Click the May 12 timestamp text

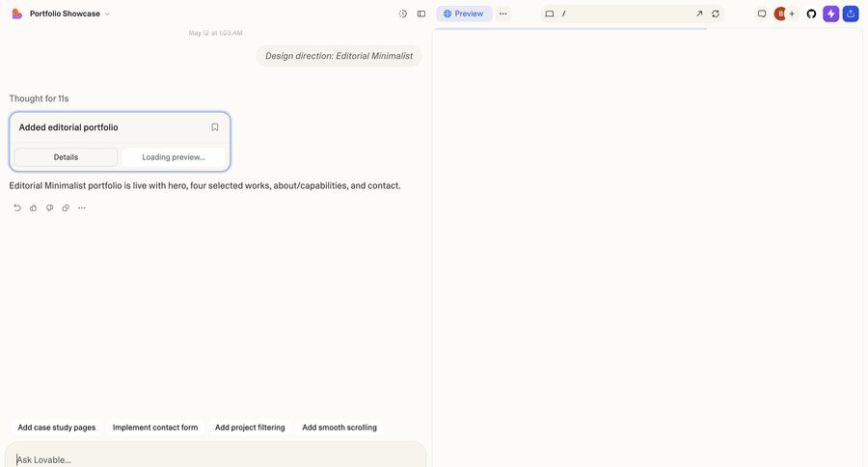pyautogui.click(x=215, y=33)
